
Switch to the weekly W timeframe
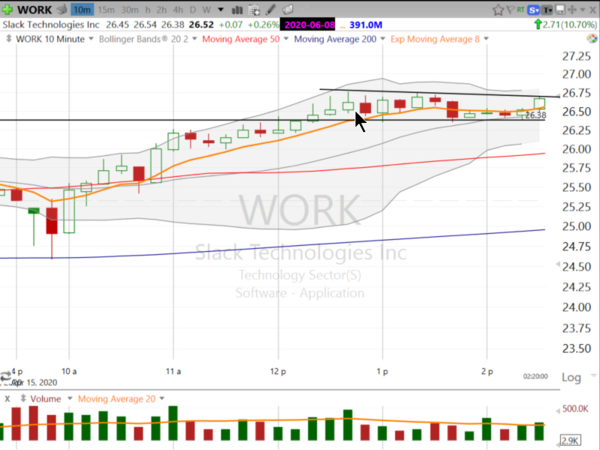pyautogui.click(x=207, y=10)
